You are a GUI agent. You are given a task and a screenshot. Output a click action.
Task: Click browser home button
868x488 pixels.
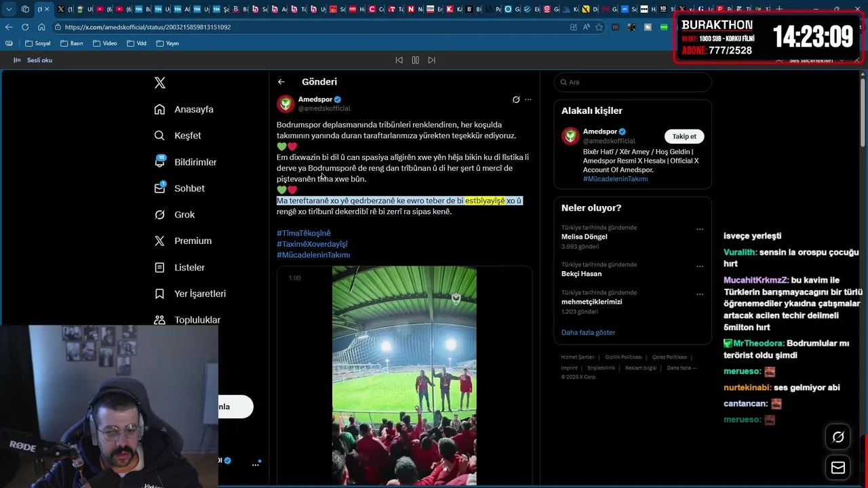click(41, 27)
